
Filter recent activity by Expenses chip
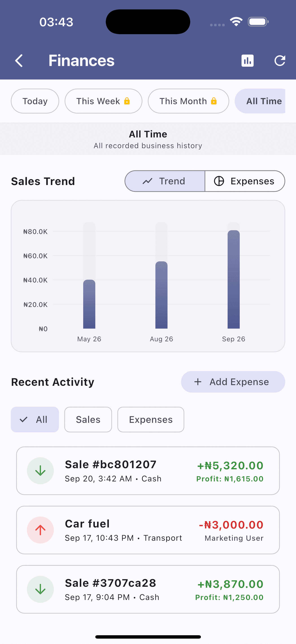click(151, 419)
